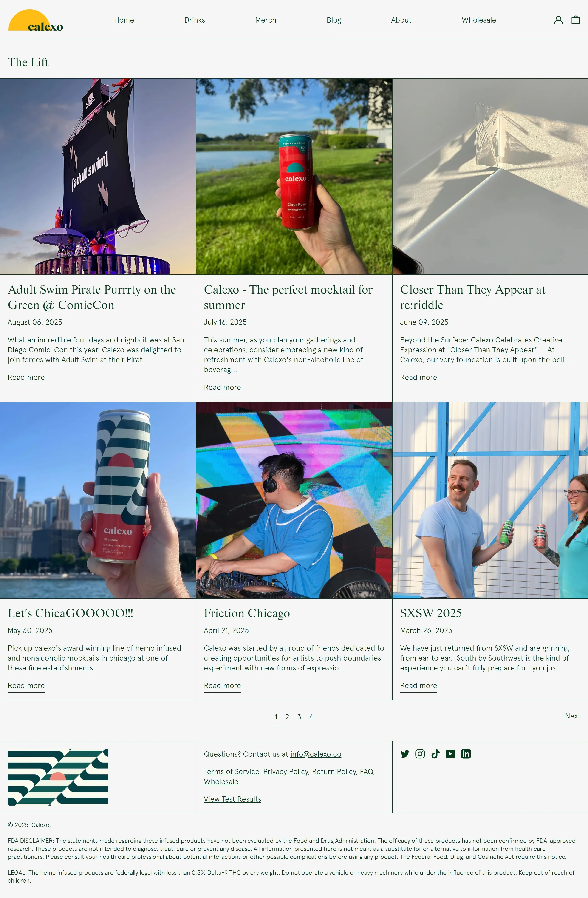Click the LinkedIn footer icon

[x=466, y=754]
